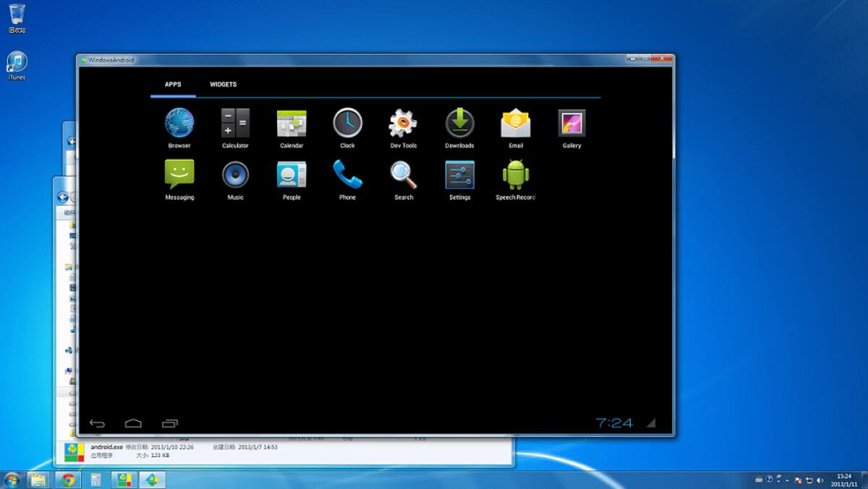868x489 pixels.
Task: Open Android Settings
Action: [x=459, y=174]
